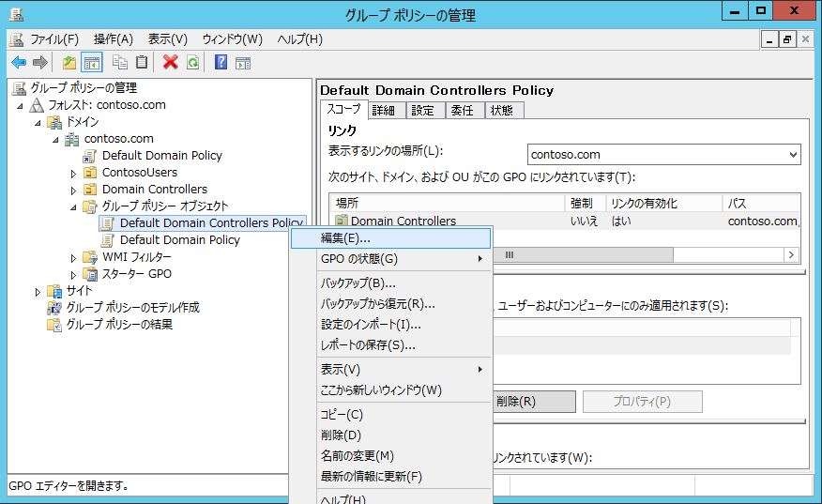Choose 編集(E)... in the context menu
The width and height of the screenshot is (822, 504).
[389, 238]
